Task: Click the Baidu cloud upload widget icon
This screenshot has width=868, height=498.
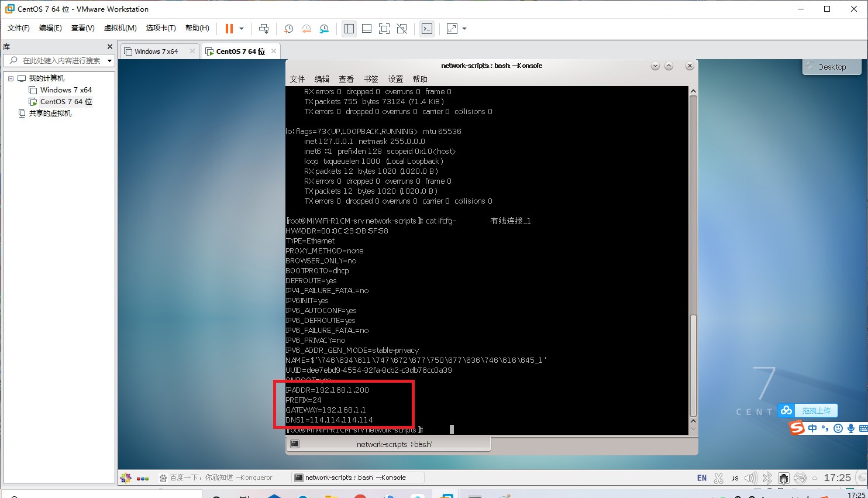Action: point(787,410)
